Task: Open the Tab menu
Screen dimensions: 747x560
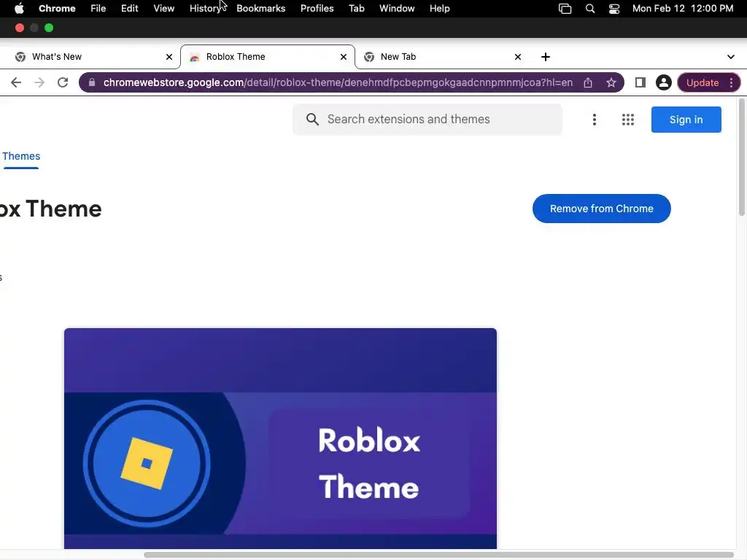Action: 356,9
